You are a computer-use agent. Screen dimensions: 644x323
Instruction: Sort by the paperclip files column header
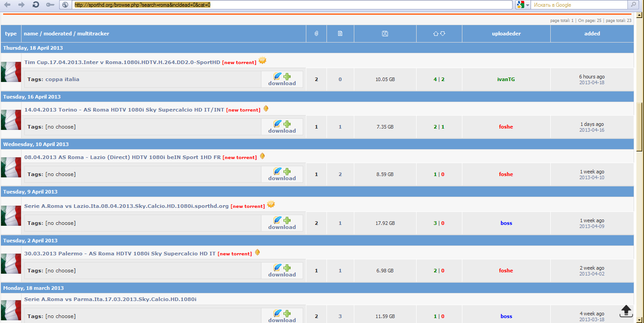click(x=316, y=34)
